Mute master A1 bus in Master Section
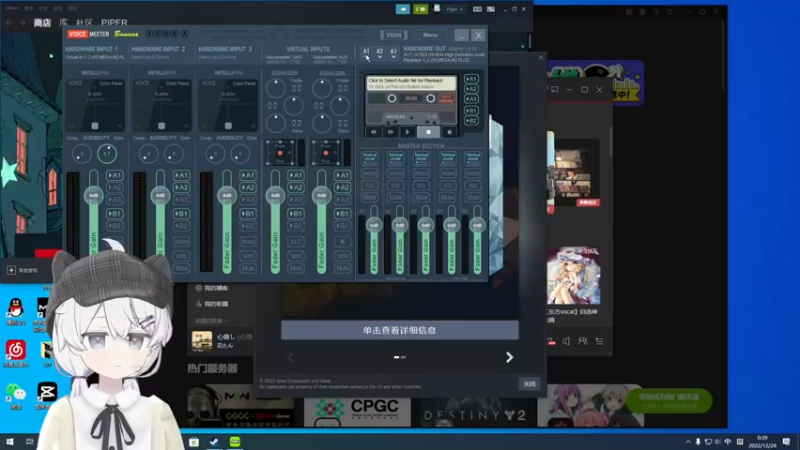The height and width of the screenshot is (450, 800). click(x=370, y=197)
